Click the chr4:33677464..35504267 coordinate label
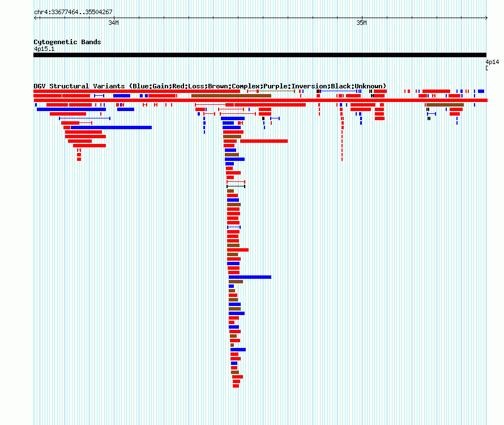504x425 pixels. tap(73, 12)
